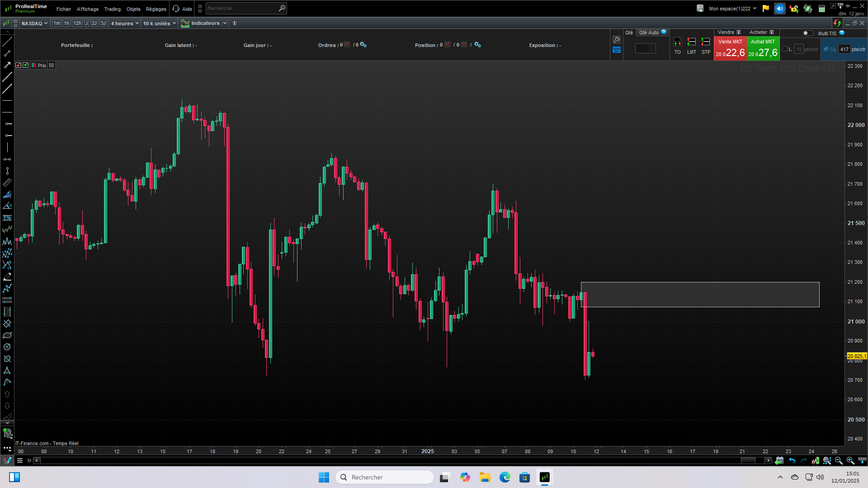Open the 10 k unités dropdown
The image size is (868, 488).
[x=159, y=23]
